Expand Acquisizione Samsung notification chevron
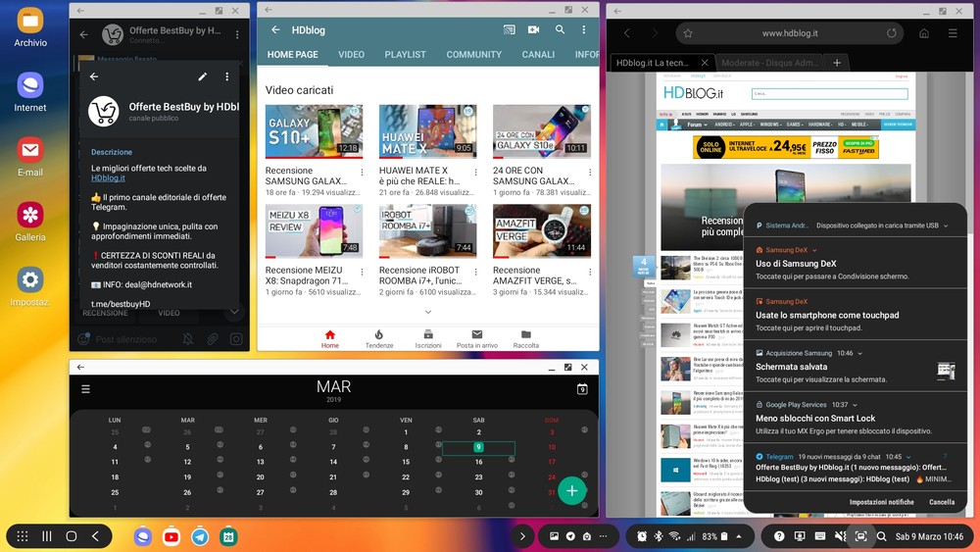 pyautogui.click(x=860, y=353)
